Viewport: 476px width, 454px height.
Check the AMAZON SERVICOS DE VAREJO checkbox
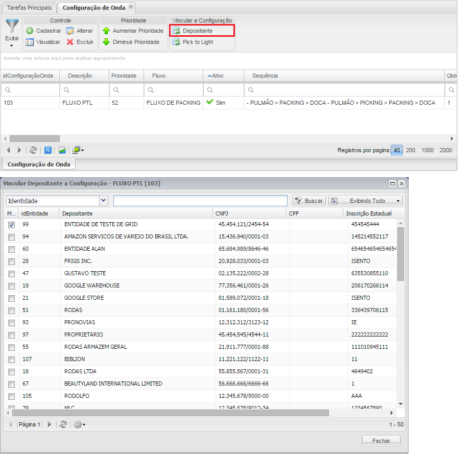coord(11,237)
